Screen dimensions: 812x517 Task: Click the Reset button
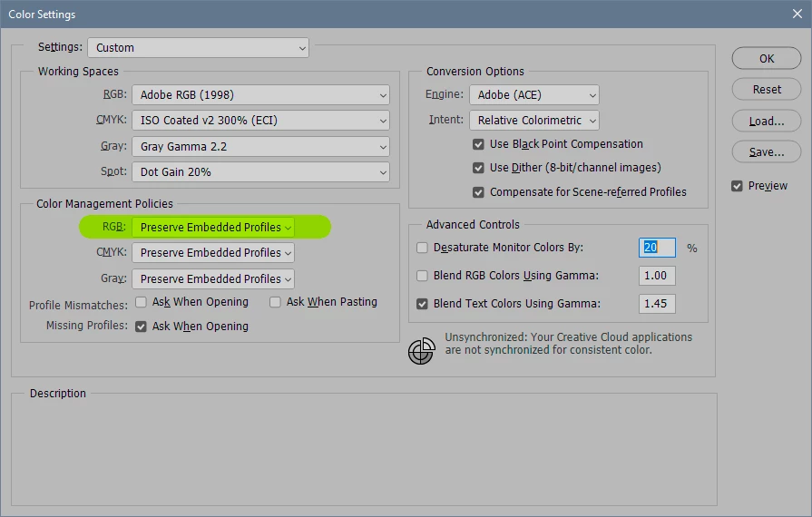(x=767, y=90)
